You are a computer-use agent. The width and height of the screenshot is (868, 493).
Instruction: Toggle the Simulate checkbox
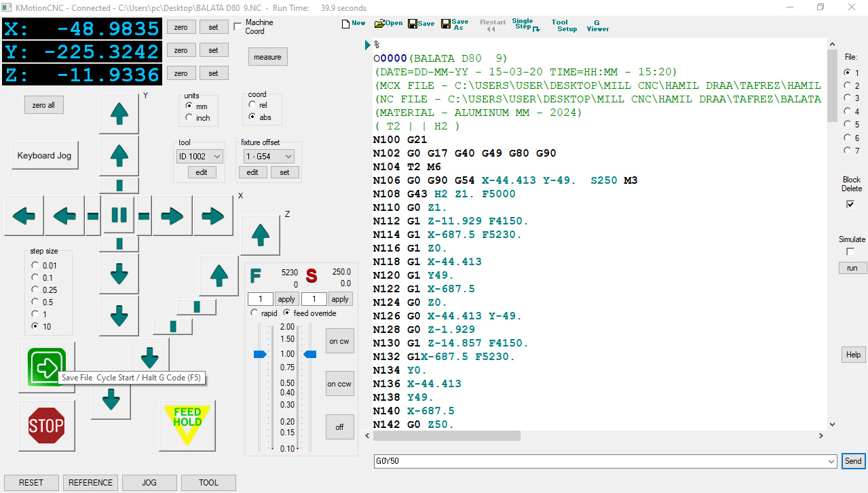(x=850, y=252)
